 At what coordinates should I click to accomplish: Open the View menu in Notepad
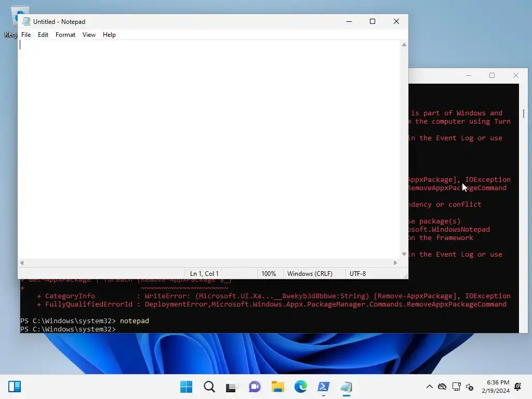click(89, 35)
